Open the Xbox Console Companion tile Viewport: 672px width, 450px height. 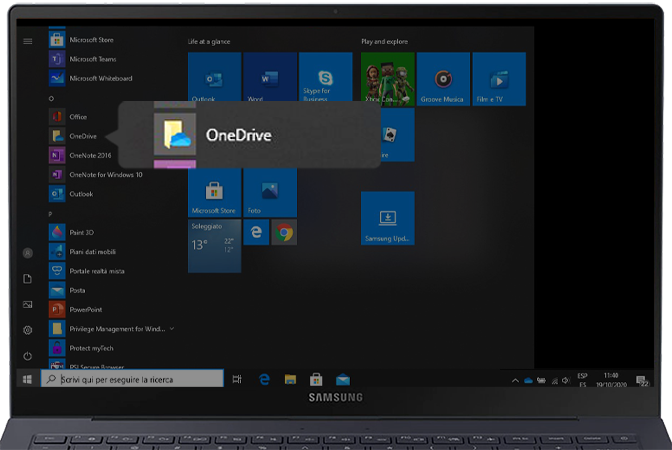point(388,79)
